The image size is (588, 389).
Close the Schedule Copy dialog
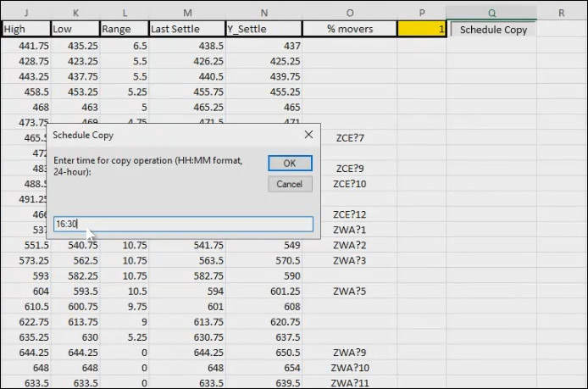(x=308, y=135)
